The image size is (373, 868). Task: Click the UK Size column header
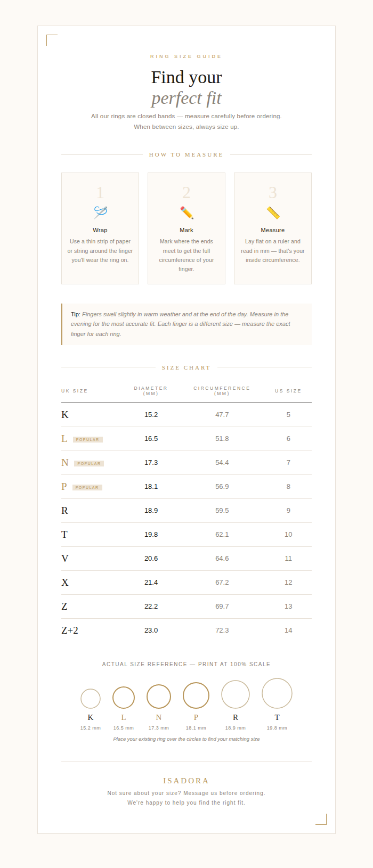click(x=75, y=391)
